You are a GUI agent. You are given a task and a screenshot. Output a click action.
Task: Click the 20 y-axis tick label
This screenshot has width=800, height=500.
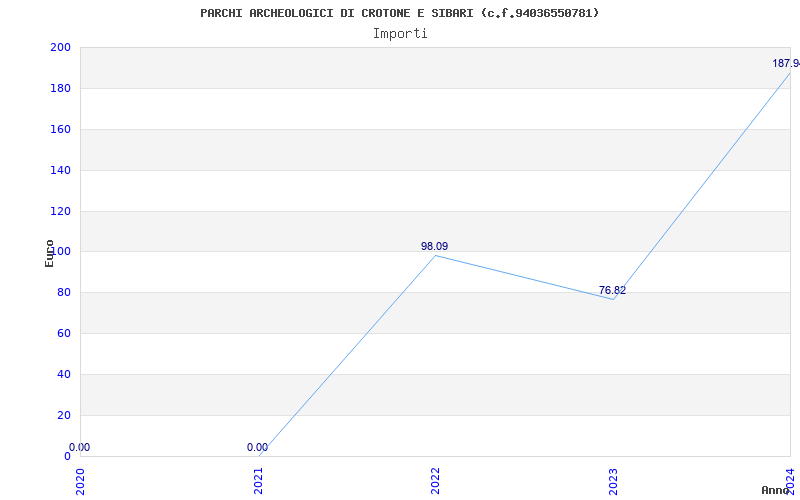(64, 415)
